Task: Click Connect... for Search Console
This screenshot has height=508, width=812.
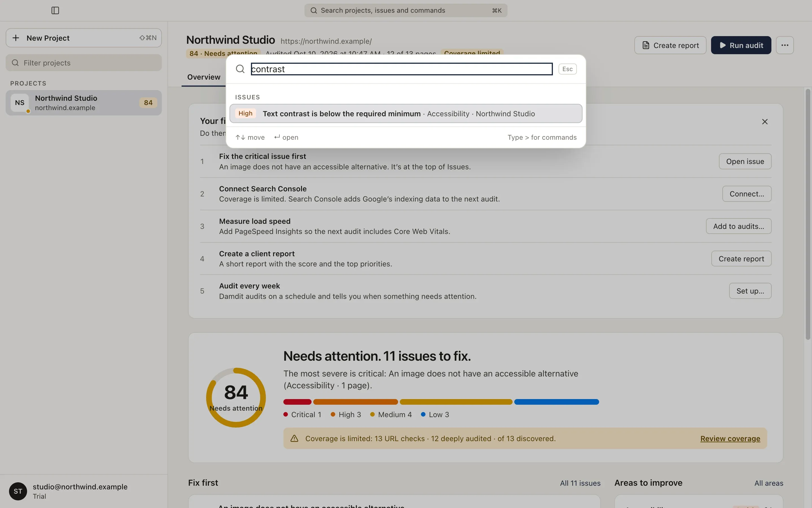Action: tap(747, 194)
